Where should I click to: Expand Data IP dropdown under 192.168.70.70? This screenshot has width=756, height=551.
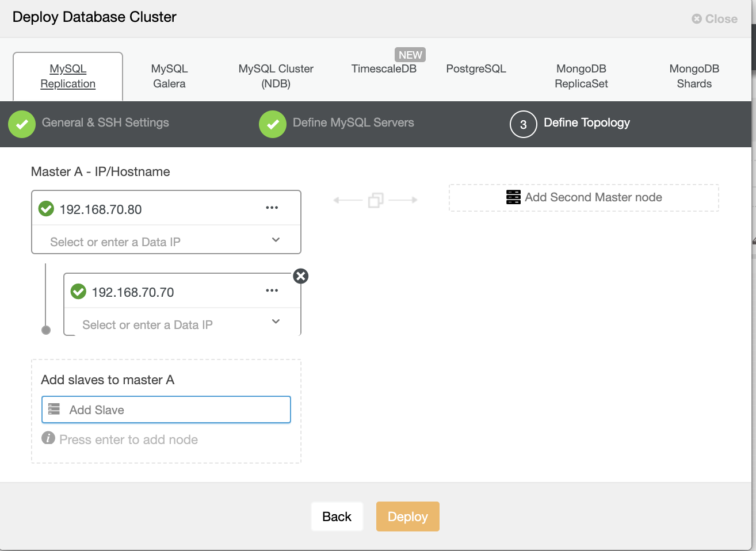click(x=276, y=322)
